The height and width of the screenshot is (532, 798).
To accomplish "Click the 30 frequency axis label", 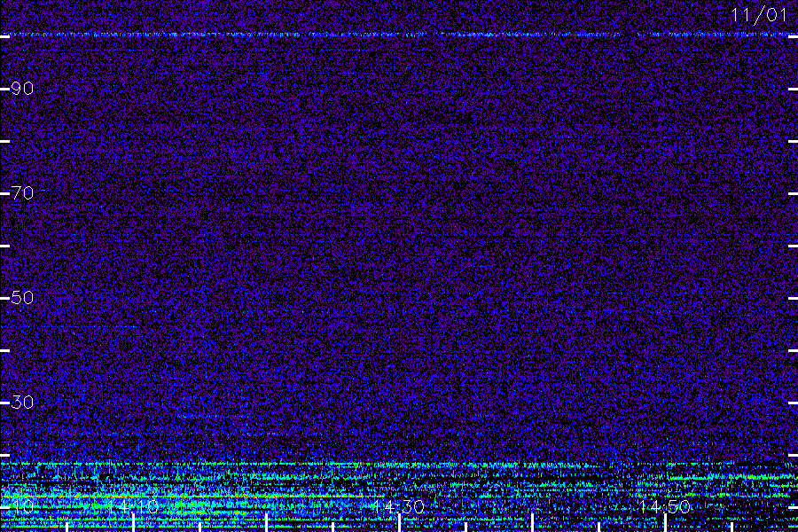I will 22,403.
